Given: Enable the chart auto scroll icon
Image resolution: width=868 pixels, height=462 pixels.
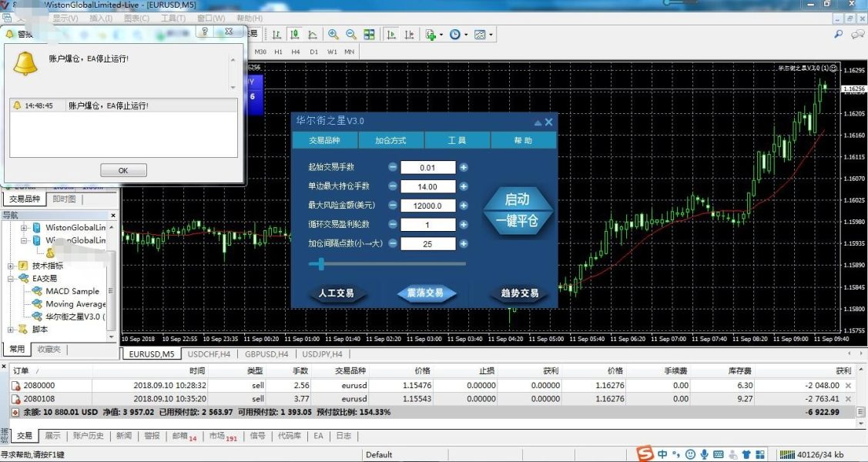Looking at the screenshot, I should click(x=391, y=35).
